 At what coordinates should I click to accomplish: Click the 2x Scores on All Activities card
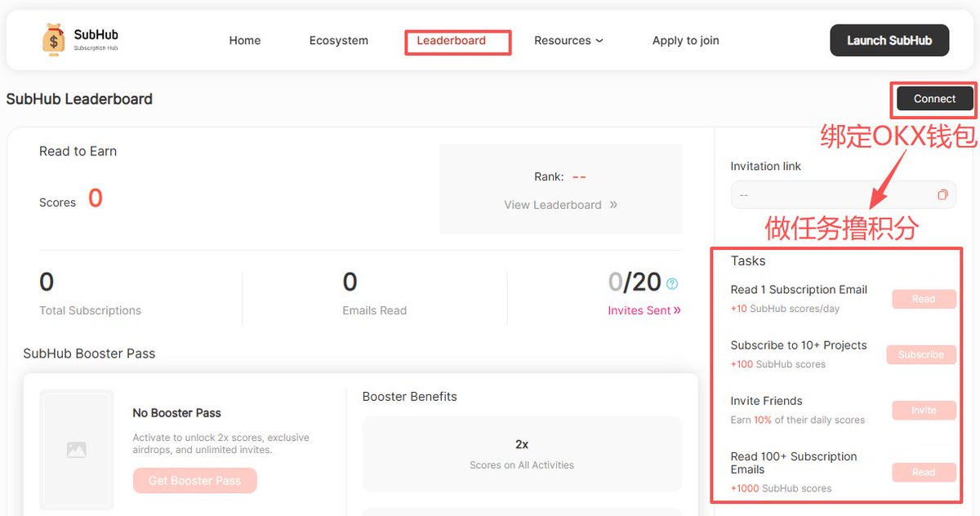(x=522, y=454)
